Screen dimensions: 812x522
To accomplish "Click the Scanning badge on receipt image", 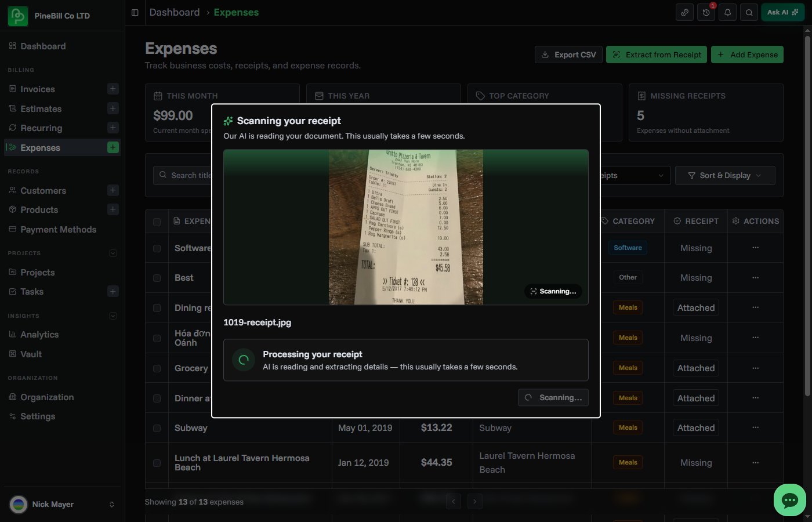I will pyautogui.click(x=553, y=291).
